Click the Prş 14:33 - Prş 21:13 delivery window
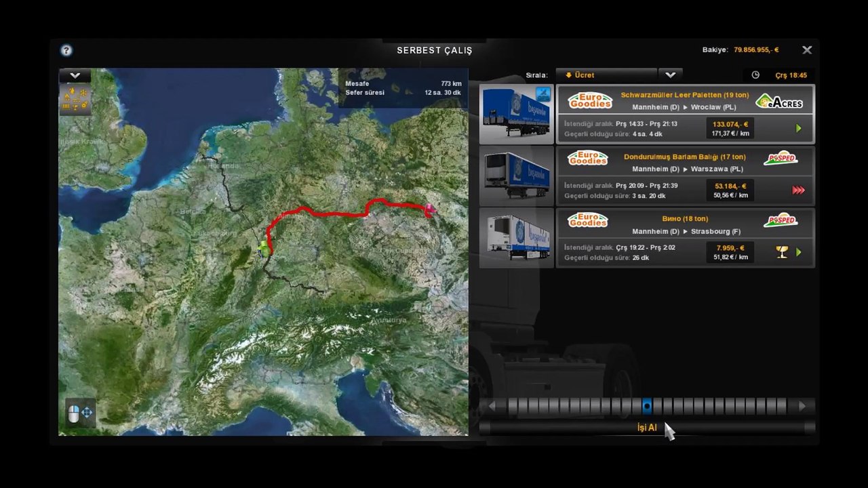This screenshot has height=488, width=868. pyautogui.click(x=646, y=124)
